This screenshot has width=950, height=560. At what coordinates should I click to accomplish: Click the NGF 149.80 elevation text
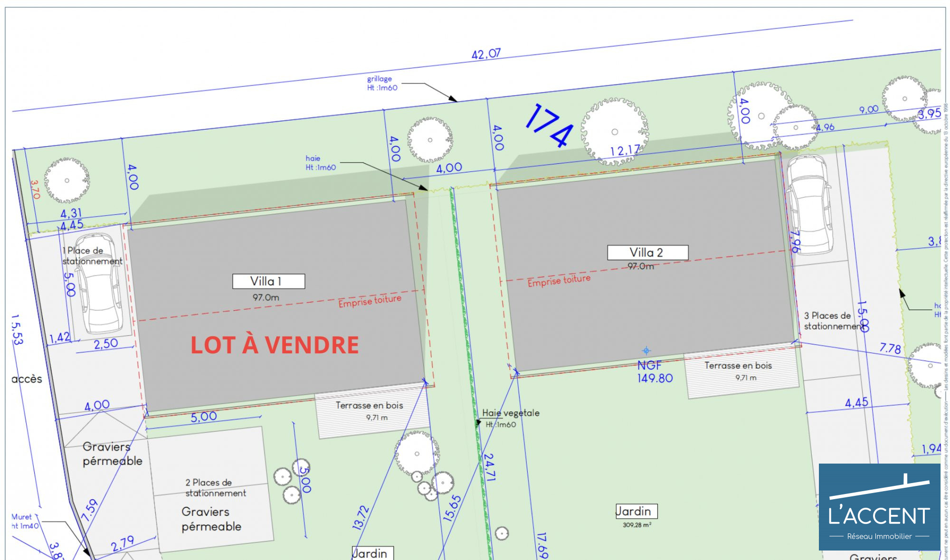click(x=654, y=372)
